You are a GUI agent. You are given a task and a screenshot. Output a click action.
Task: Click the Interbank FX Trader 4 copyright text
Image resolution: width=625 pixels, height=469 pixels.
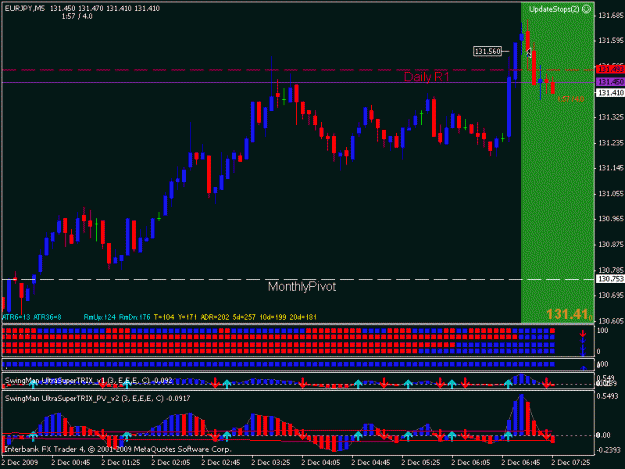tap(118, 449)
